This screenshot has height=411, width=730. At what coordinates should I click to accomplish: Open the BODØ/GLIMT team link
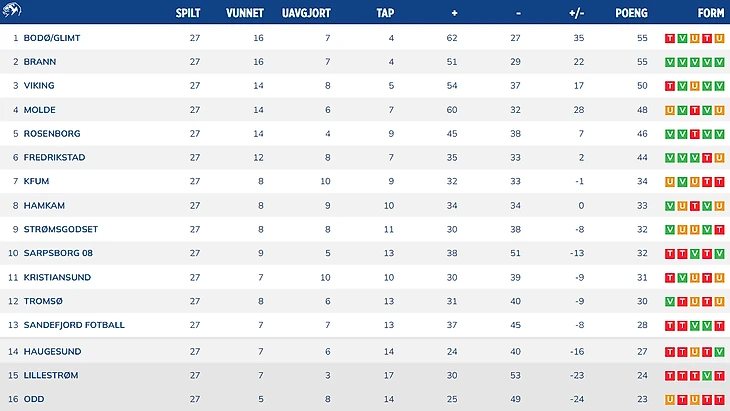coord(54,37)
